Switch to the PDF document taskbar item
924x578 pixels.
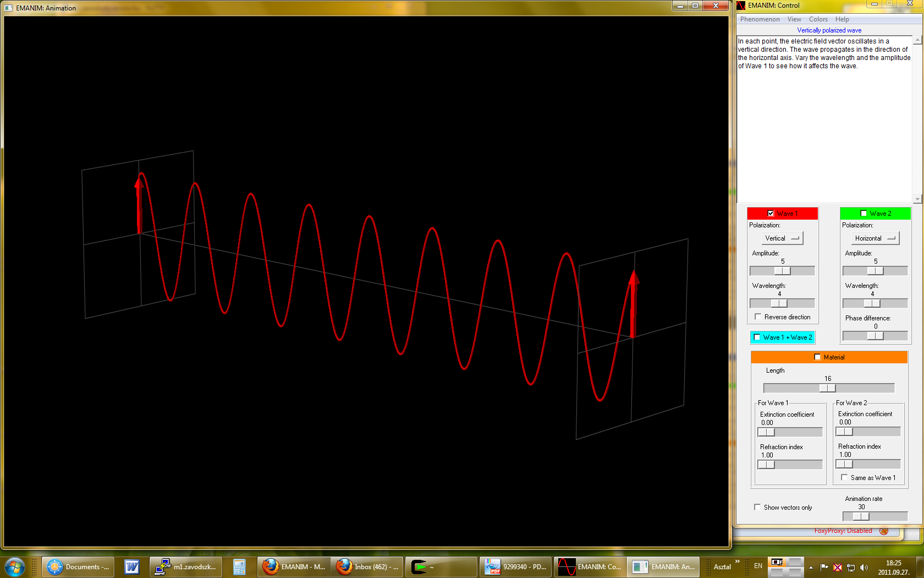(x=516, y=566)
